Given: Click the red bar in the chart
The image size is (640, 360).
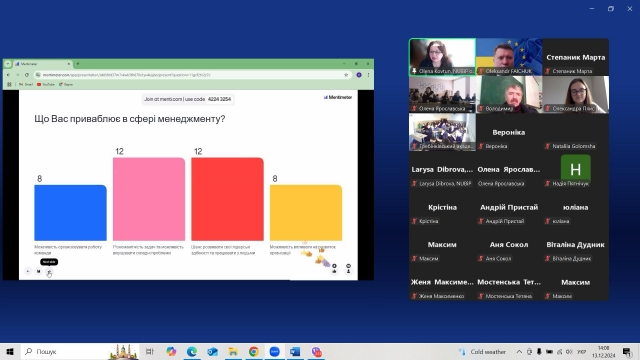Looking at the screenshot, I should point(227,199).
